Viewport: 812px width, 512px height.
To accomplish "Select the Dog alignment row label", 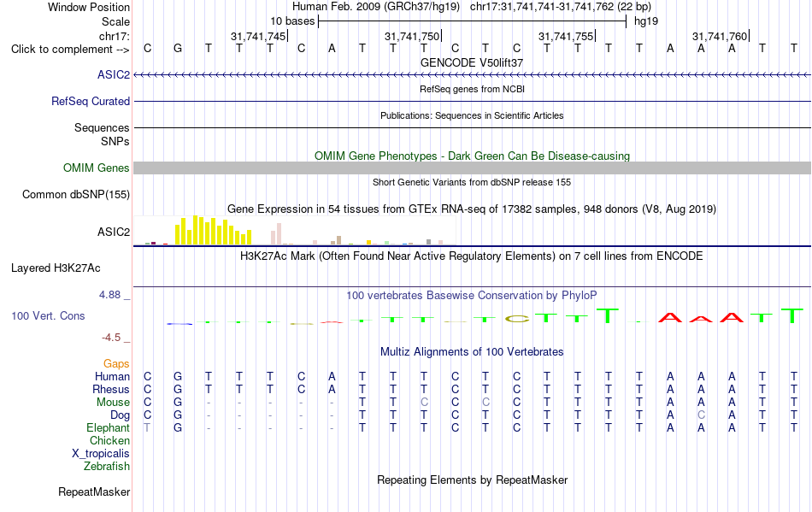I will coord(121,415).
